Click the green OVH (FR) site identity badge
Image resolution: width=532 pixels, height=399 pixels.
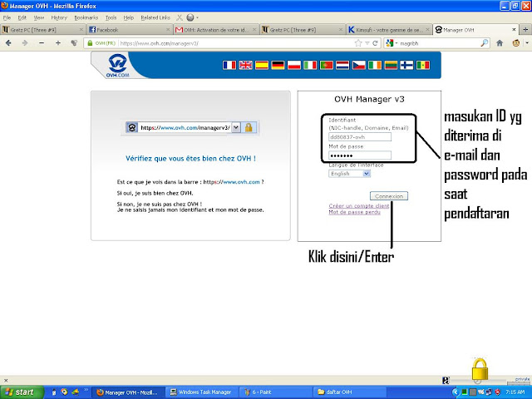(101, 43)
